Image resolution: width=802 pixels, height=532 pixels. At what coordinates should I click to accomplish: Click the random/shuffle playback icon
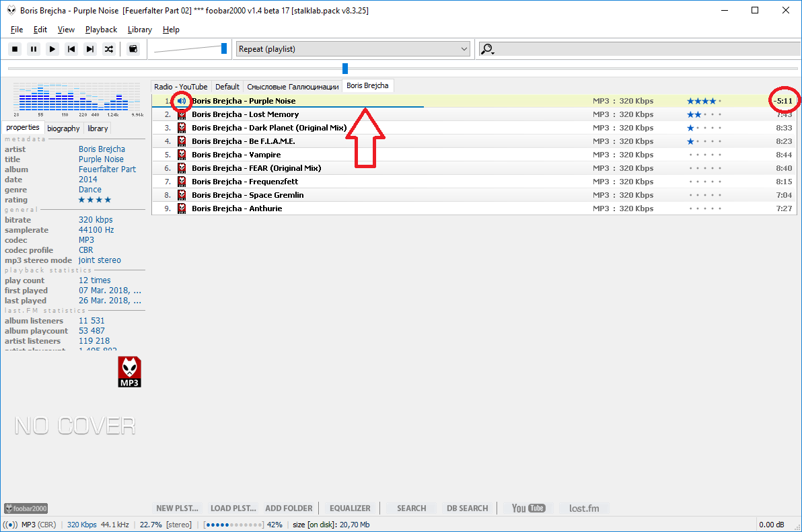pos(108,49)
